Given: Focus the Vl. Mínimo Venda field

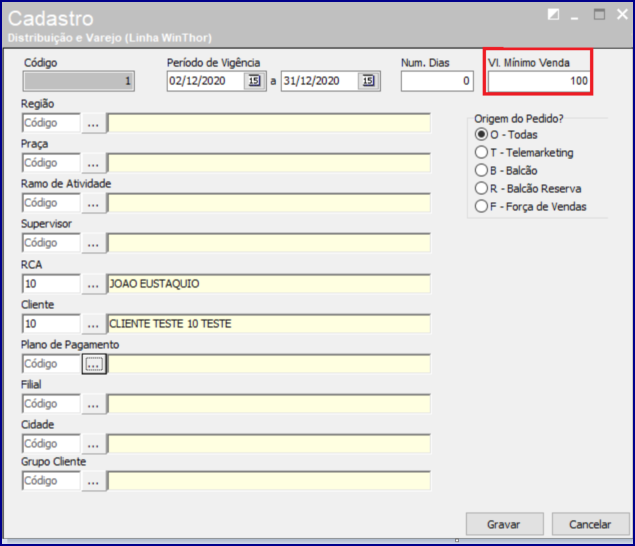Looking at the screenshot, I should 539,81.
